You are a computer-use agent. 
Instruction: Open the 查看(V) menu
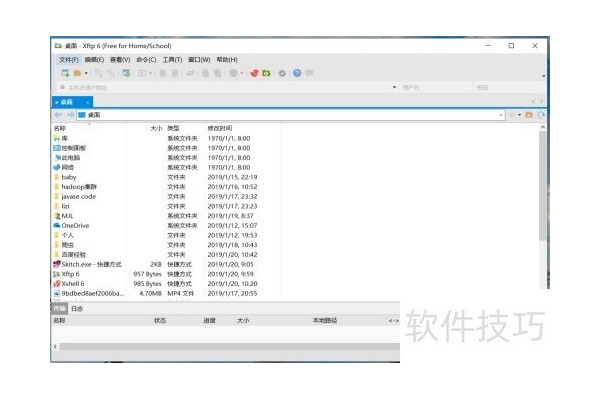(x=120, y=60)
